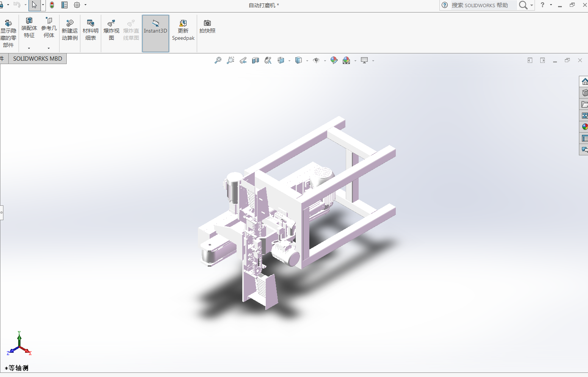Click the Undo arrow
The image size is (588, 377).
[x=17, y=5]
